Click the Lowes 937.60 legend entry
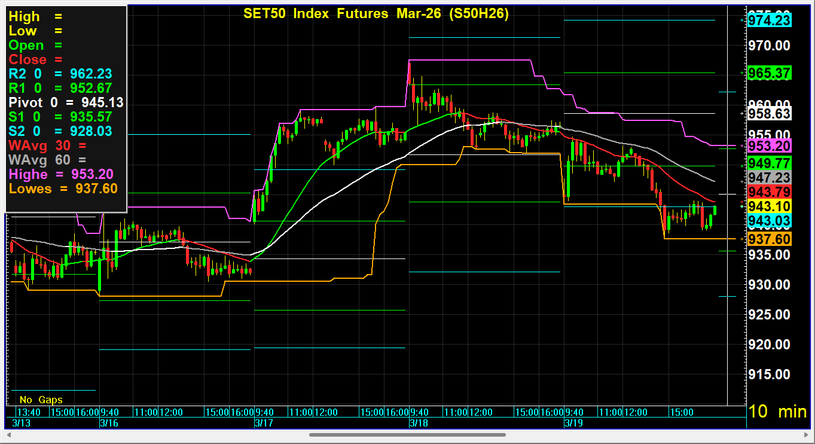Viewport: 815px width, 444px height. (63, 188)
